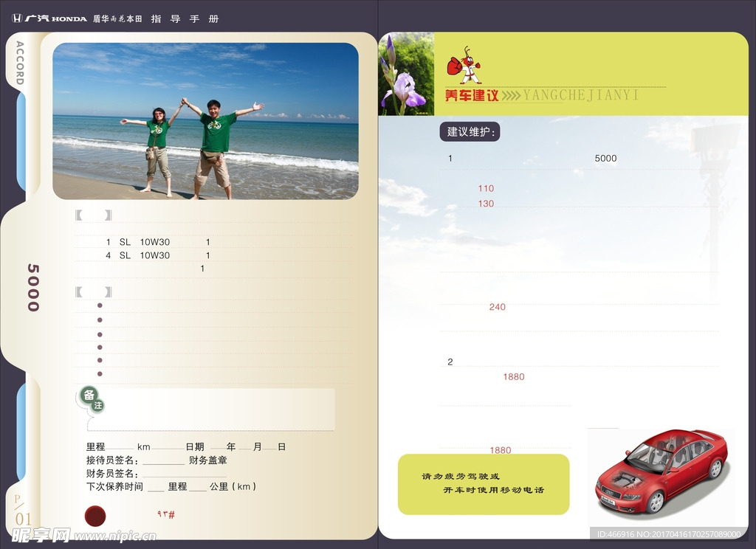Click the boxing shrimp mascot icon
This screenshot has height=549, width=756.
464,66
